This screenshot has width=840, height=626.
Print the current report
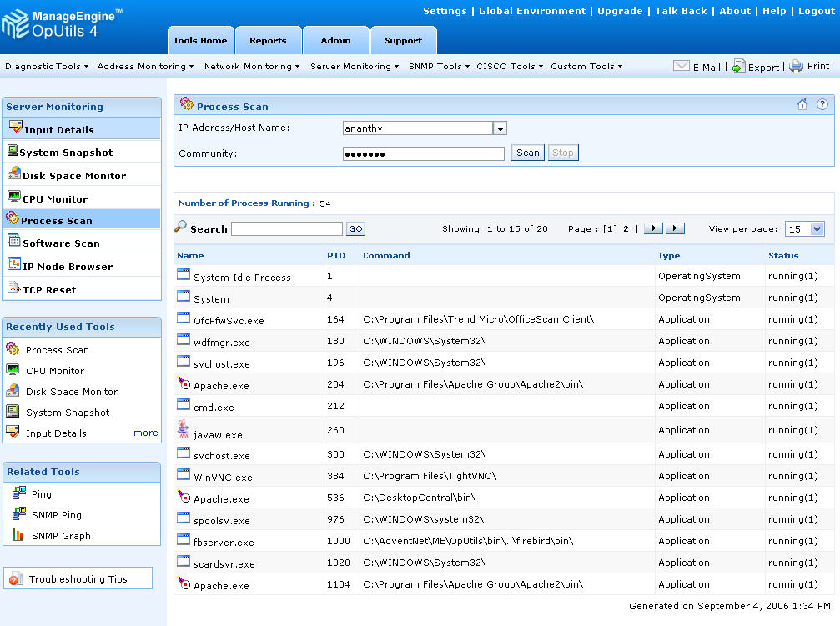pos(809,66)
